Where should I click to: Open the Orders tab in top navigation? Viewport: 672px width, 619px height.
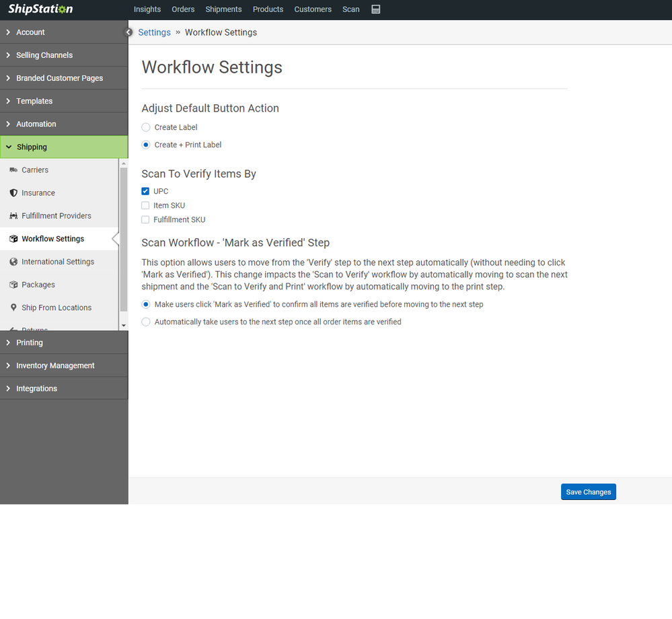pos(183,9)
